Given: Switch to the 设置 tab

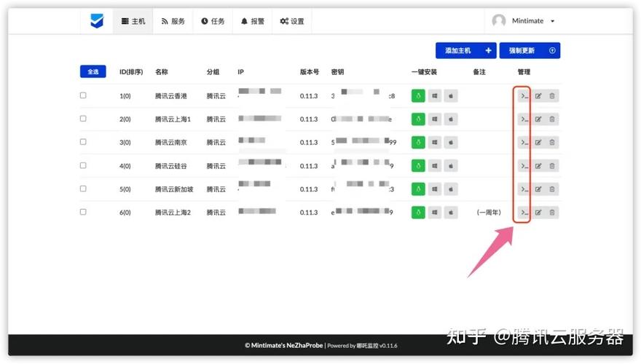Looking at the screenshot, I should tap(292, 21).
